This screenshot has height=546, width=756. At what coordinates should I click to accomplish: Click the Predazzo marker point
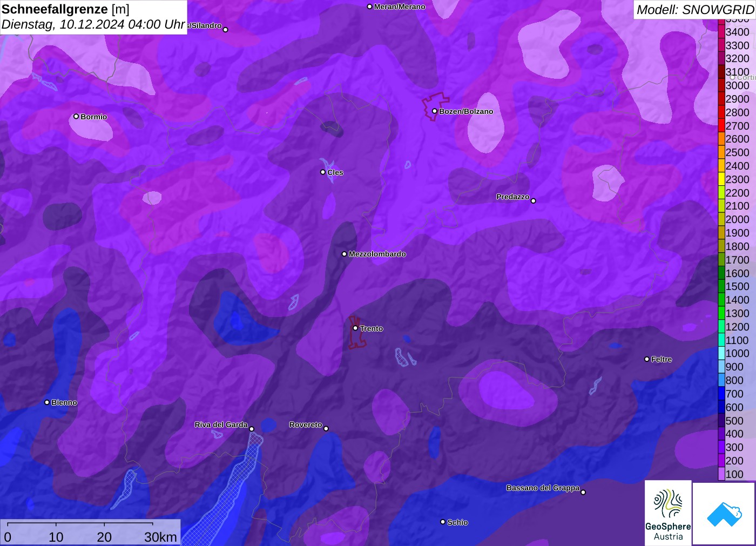pyautogui.click(x=534, y=201)
